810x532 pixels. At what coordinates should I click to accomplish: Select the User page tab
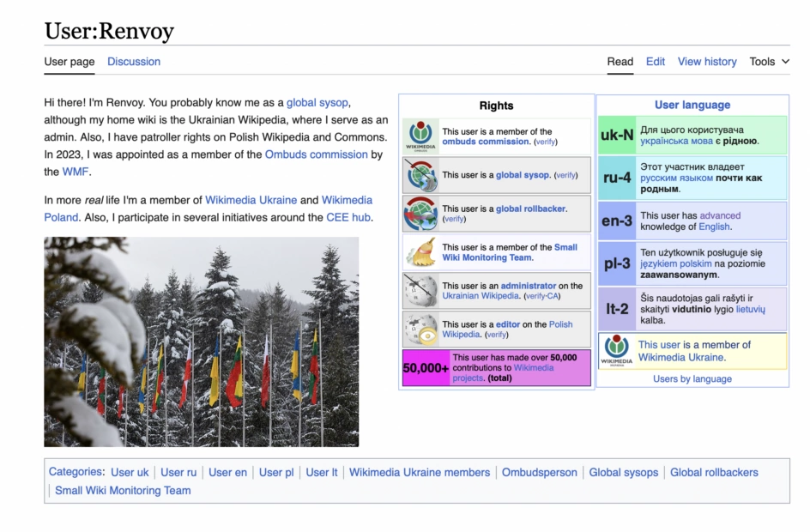(70, 62)
